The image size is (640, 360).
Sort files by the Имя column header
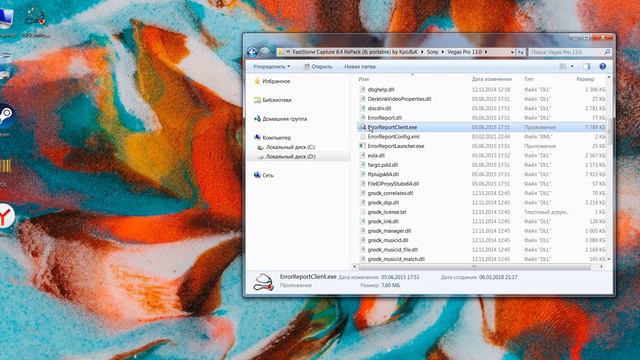363,79
